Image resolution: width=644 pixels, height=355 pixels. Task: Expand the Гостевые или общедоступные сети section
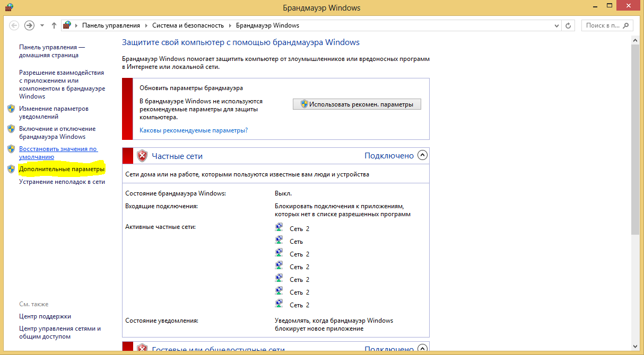[422, 349]
